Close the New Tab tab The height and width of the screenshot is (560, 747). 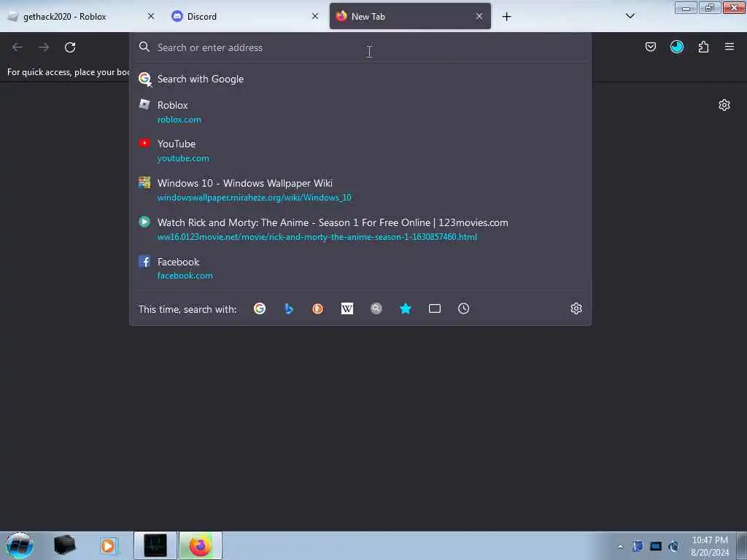point(479,16)
